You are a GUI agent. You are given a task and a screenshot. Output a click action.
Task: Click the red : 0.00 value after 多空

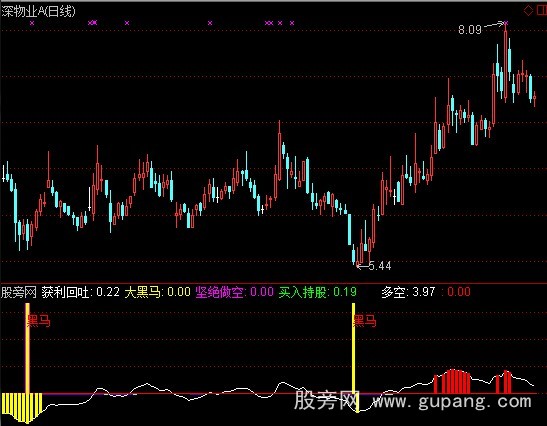456,292
